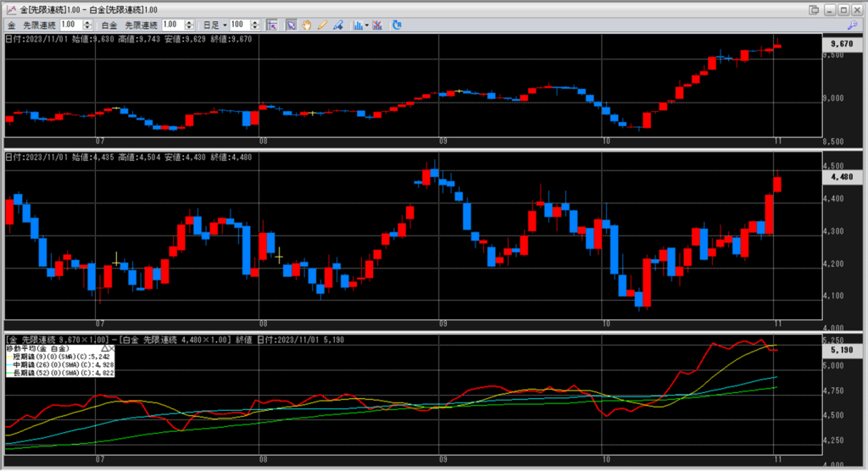868x471 pixels.
Task: Click the eraser highlighter tool icon
Action: (x=337, y=25)
